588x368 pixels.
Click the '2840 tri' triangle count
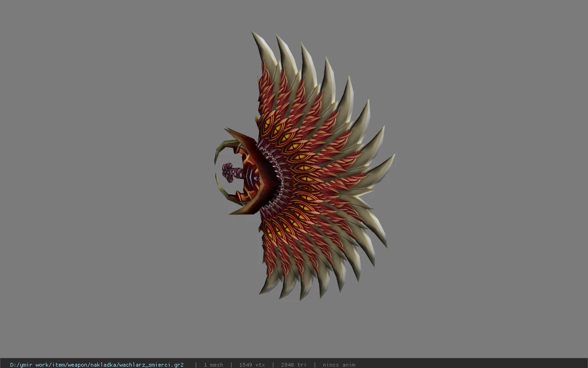(294, 365)
